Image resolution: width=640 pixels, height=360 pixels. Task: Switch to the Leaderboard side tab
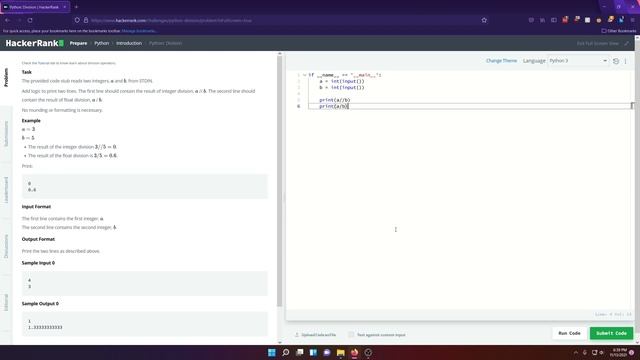6,190
